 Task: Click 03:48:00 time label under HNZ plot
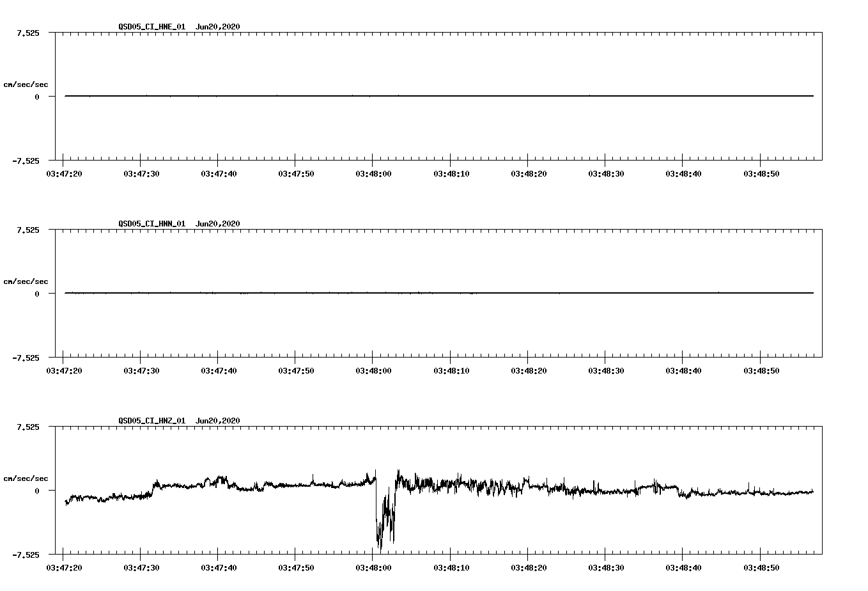coord(374,567)
